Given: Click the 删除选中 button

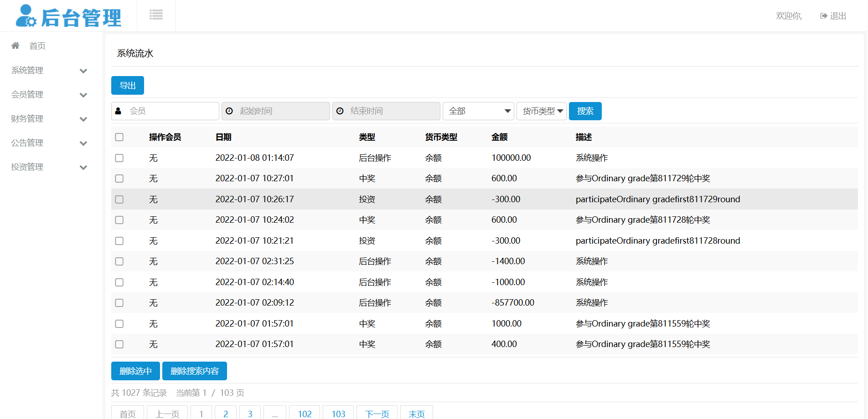Looking at the screenshot, I should [135, 371].
